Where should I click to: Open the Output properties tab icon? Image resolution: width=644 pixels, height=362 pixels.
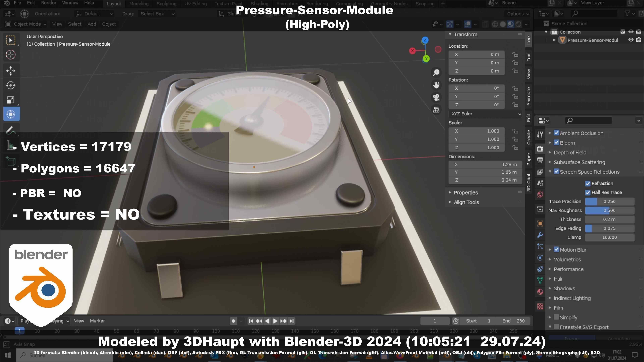(540, 160)
